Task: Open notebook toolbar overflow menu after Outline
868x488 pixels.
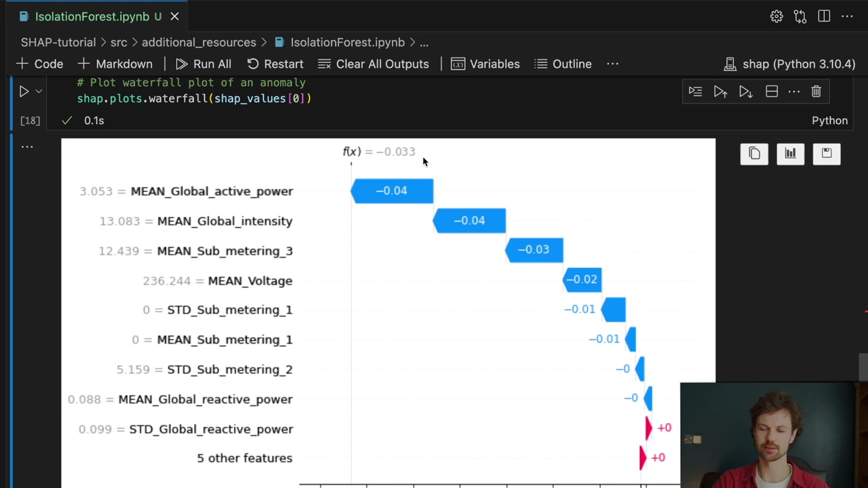Action: pos(612,64)
